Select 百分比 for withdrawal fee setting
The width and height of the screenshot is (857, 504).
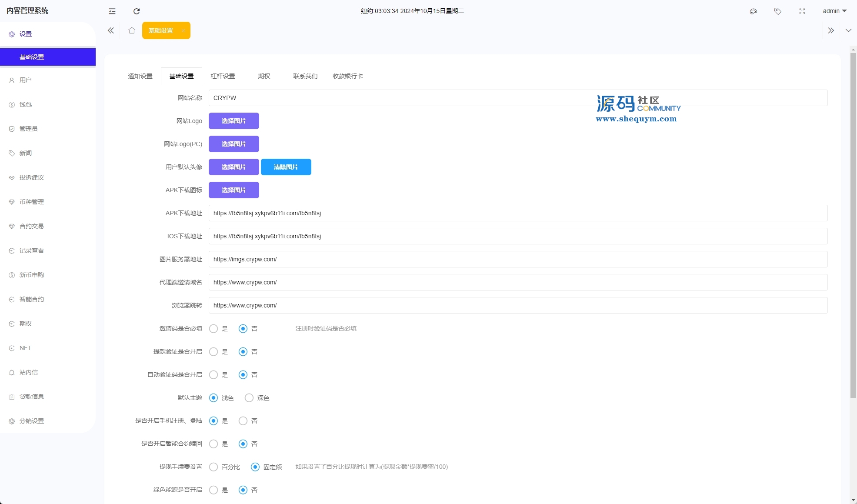pos(213,467)
